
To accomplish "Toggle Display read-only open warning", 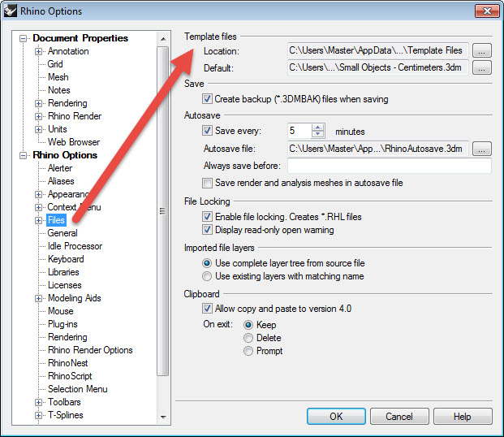I will pyautogui.click(x=207, y=230).
